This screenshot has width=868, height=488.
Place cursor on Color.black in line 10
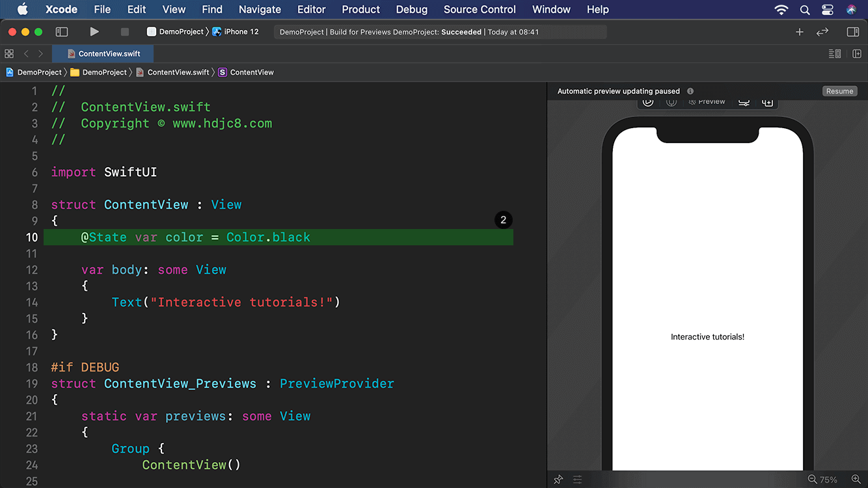268,237
